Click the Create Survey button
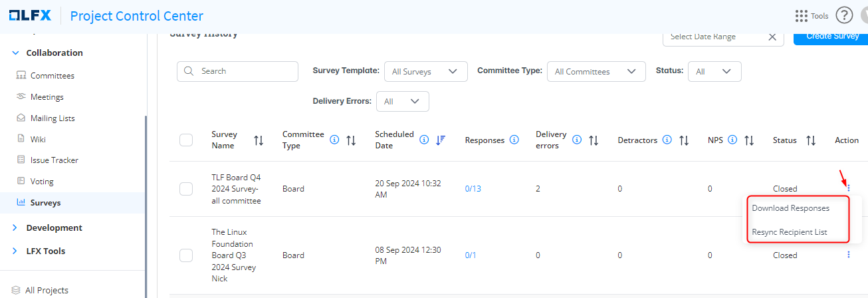The image size is (868, 298). pyautogui.click(x=831, y=37)
